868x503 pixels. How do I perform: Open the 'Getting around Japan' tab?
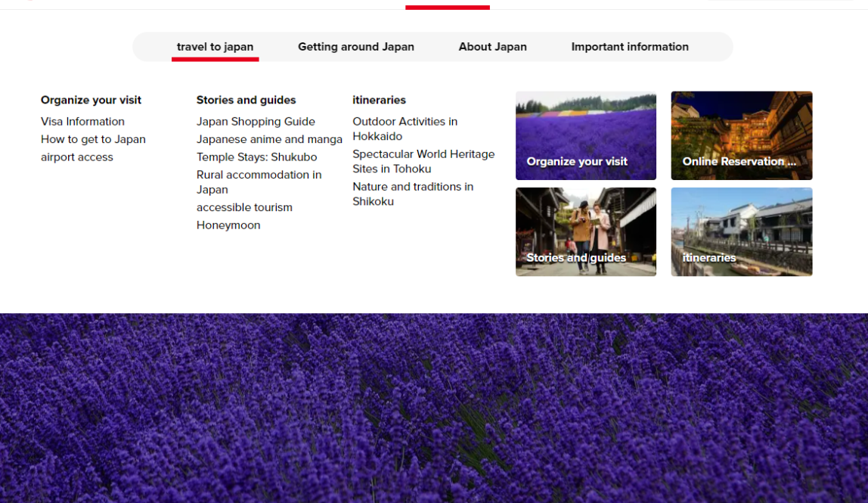click(x=355, y=47)
